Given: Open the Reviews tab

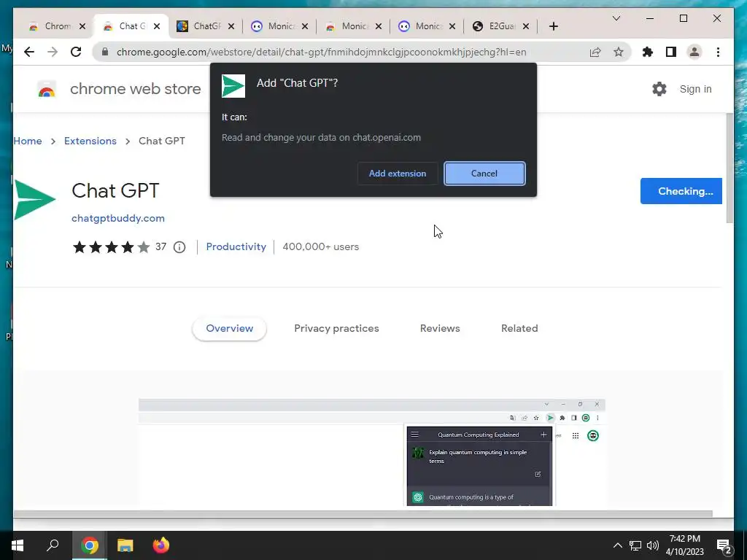Looking at the screenshot, I should (x=440, y=329).
